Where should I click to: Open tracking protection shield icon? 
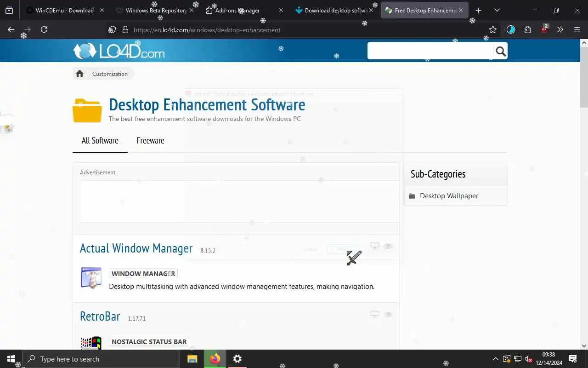pyautogui.click(x=112, y=29)
